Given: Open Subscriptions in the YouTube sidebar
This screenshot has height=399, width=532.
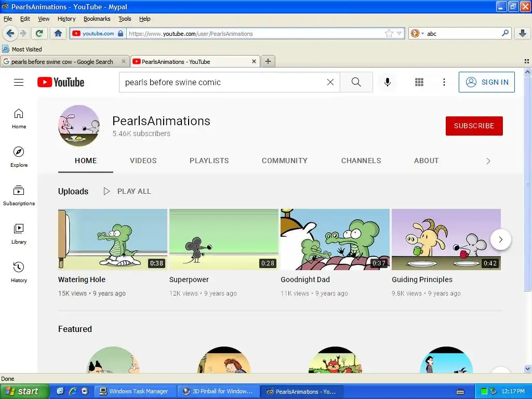Looking at the screenshot, I should click(19, 195).
